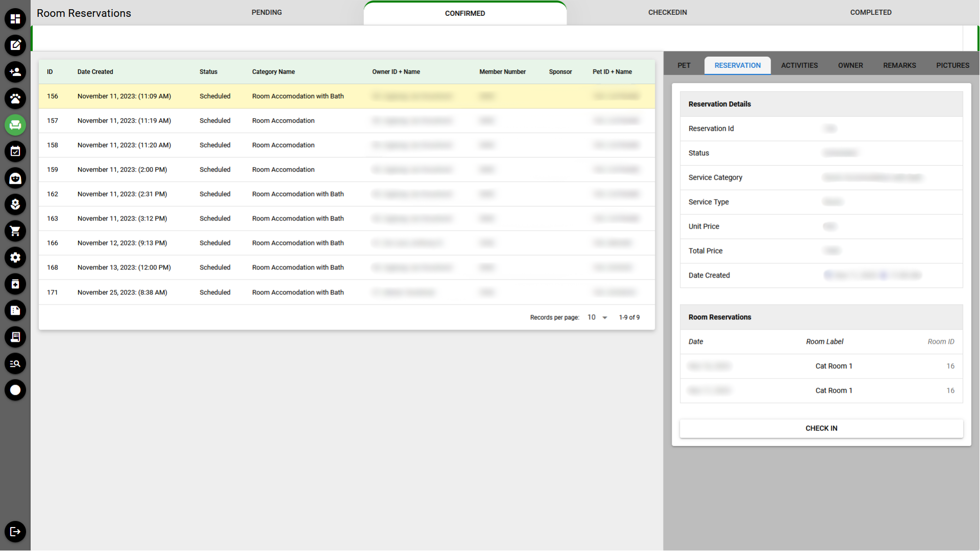Click the add person sidebar icon
980x551 pixels.
click(x=15, y=72)
